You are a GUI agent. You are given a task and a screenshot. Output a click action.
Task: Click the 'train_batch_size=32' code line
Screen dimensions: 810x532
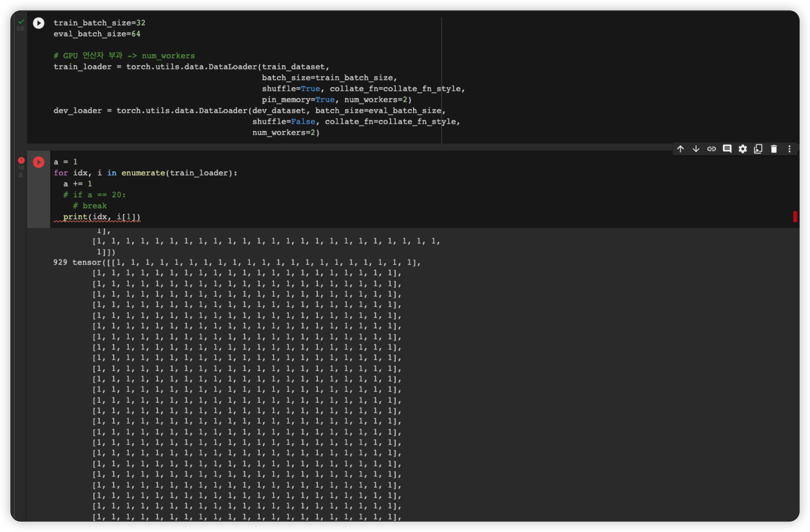pyautogui.click(x=100, y=23)
